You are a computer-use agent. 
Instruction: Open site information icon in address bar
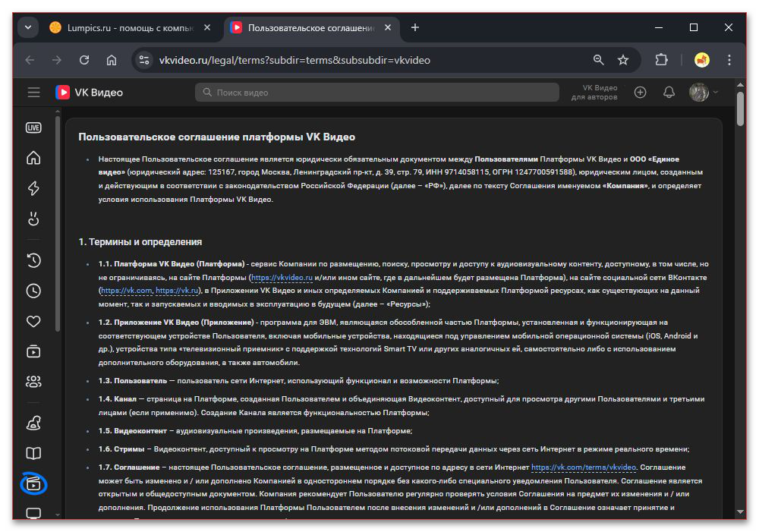144,60
